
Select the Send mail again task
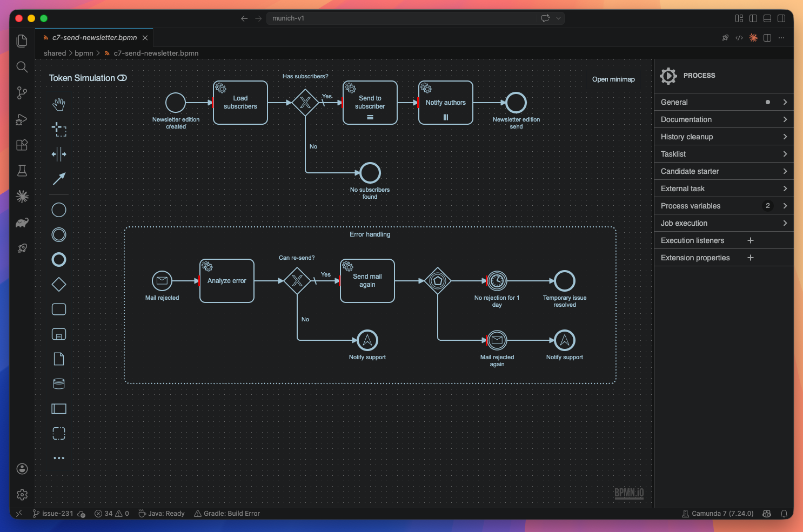[x=367, y=281]
